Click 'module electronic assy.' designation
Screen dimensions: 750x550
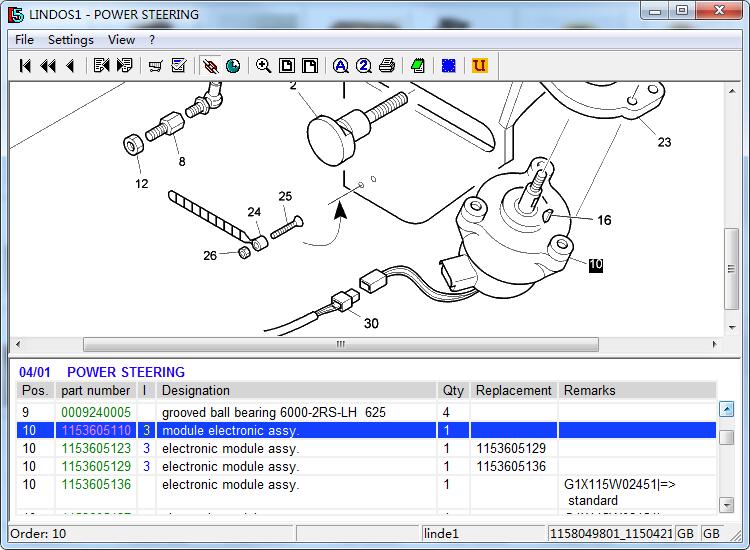click(231, 430)
